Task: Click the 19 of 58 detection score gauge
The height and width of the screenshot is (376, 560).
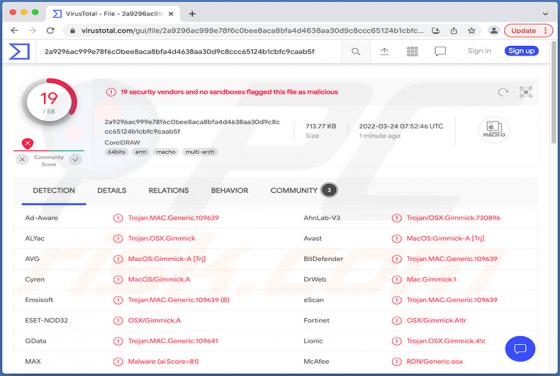Action: 49,102
